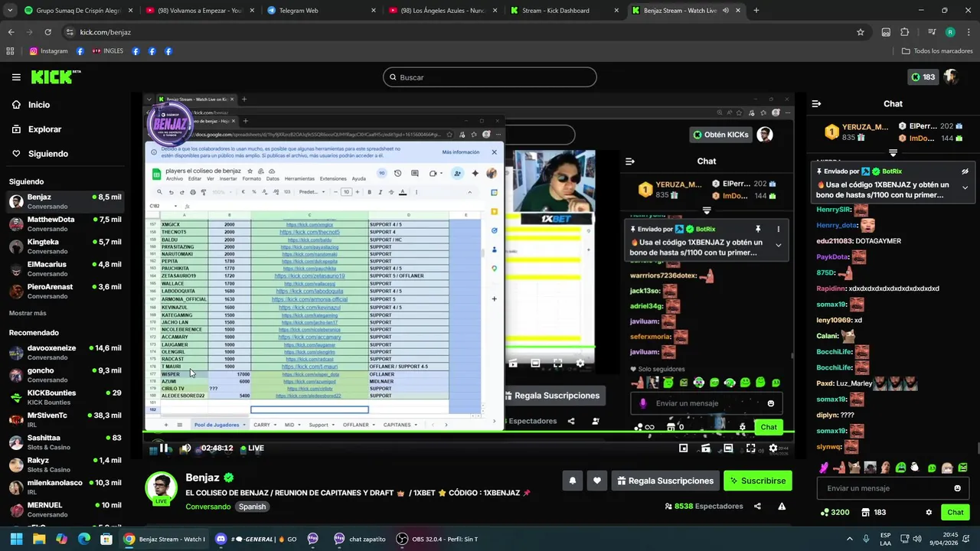Switch to Telegram Web browser tab
The height and width of the screenshot is (551, 980).
click(320, 11)
